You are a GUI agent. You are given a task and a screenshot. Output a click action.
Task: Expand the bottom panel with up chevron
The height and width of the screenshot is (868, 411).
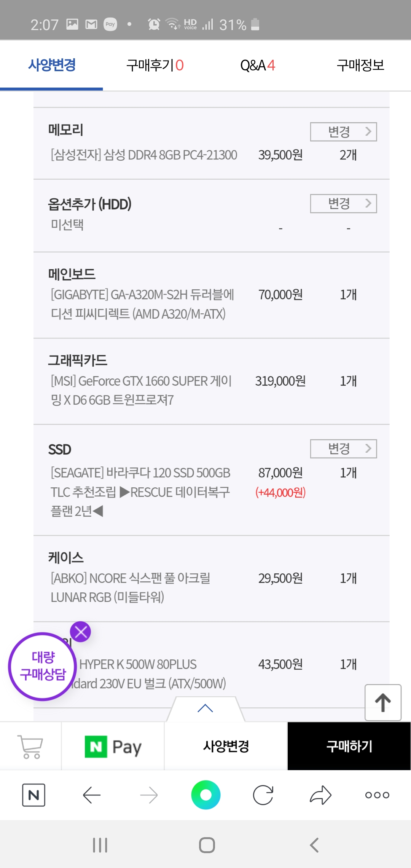(x=205, y=708)
